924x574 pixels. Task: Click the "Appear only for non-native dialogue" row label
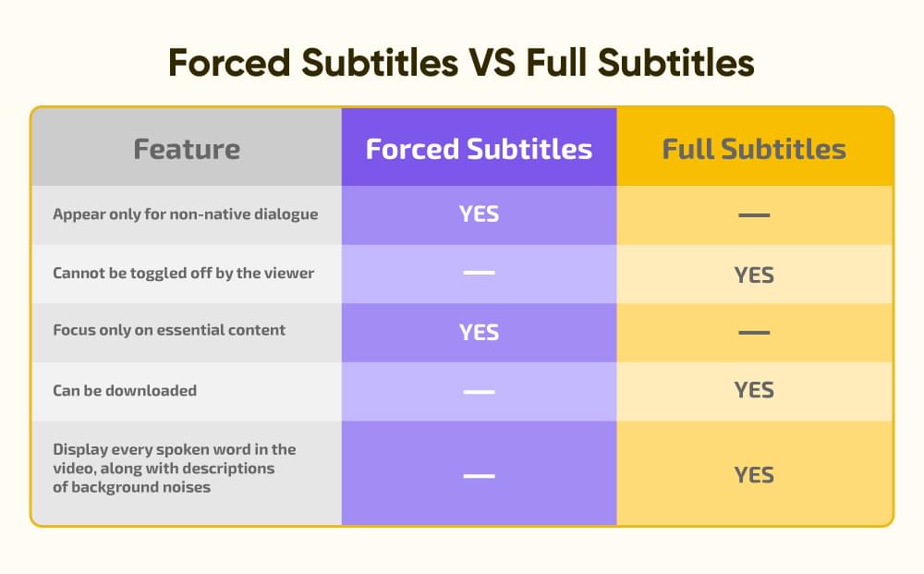[x=185, y=214]
